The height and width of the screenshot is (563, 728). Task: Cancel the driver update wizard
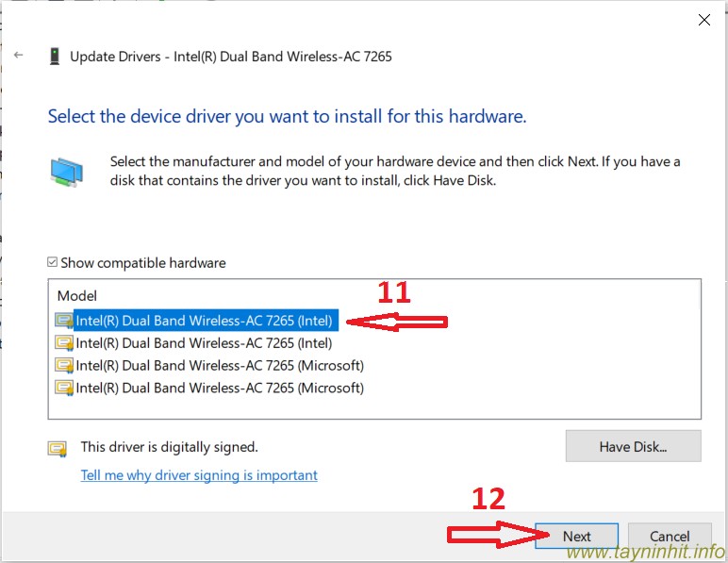(670, 537)
